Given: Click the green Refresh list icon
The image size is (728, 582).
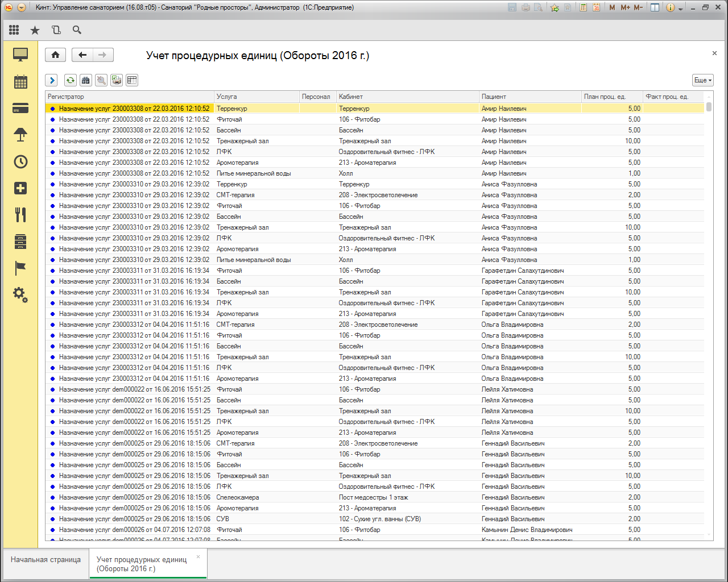Looking at the screenshot, I should [70, 80].
